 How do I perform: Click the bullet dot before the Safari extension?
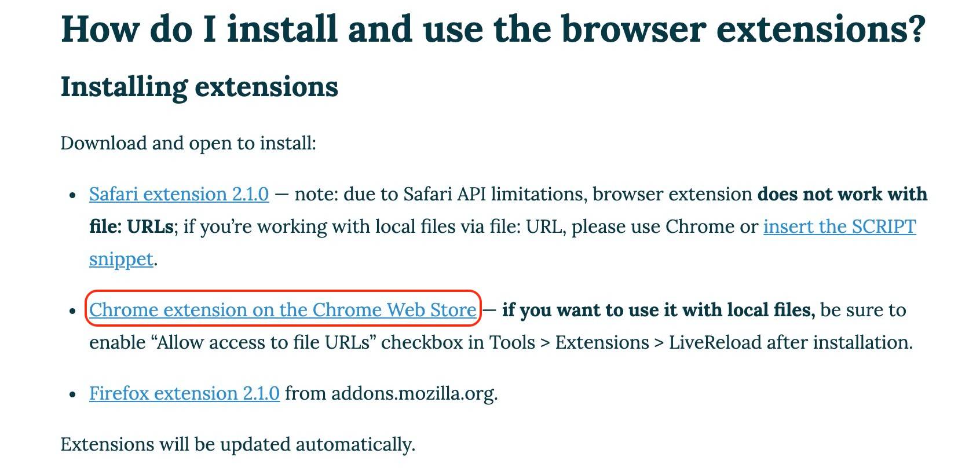tap(72, 196)
